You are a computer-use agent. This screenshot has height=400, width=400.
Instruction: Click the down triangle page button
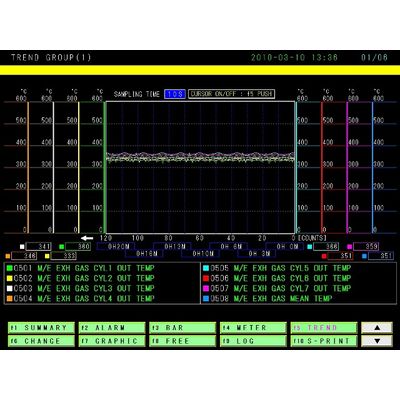coord(377,341)
